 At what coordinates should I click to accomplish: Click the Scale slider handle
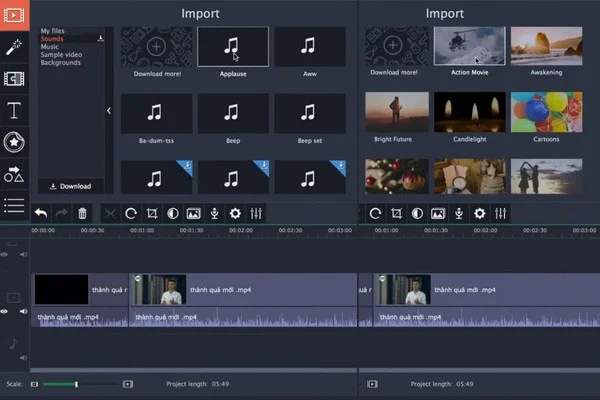click(x=77, y=384)
